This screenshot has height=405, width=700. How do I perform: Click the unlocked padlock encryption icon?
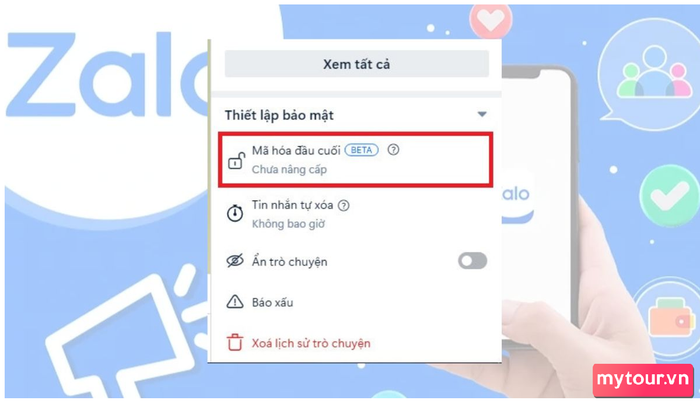[x=237, y=161]
